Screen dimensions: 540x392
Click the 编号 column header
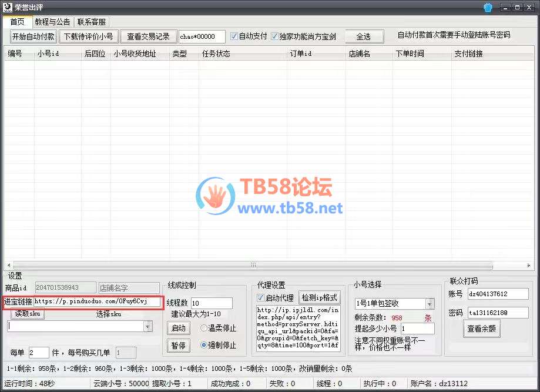pyautogui.click(x=19, y=53)
